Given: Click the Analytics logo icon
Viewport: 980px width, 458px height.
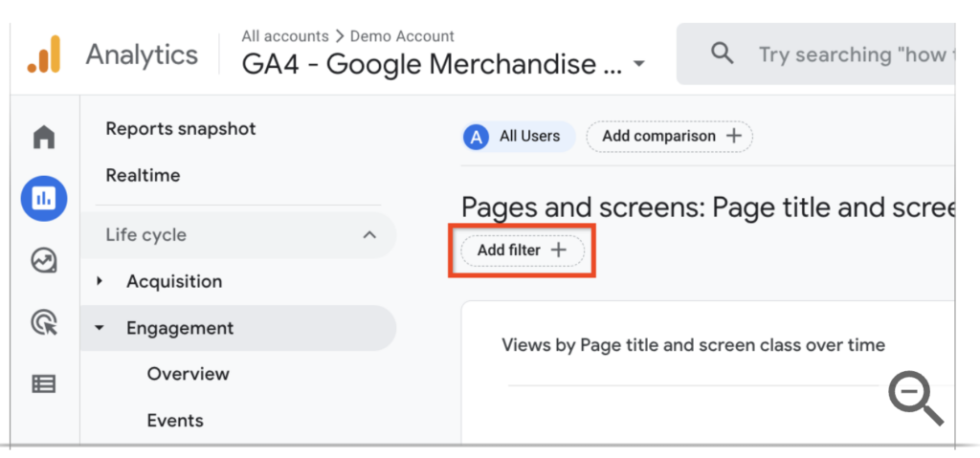Looking at the screenshot, I should click(44, 55).
